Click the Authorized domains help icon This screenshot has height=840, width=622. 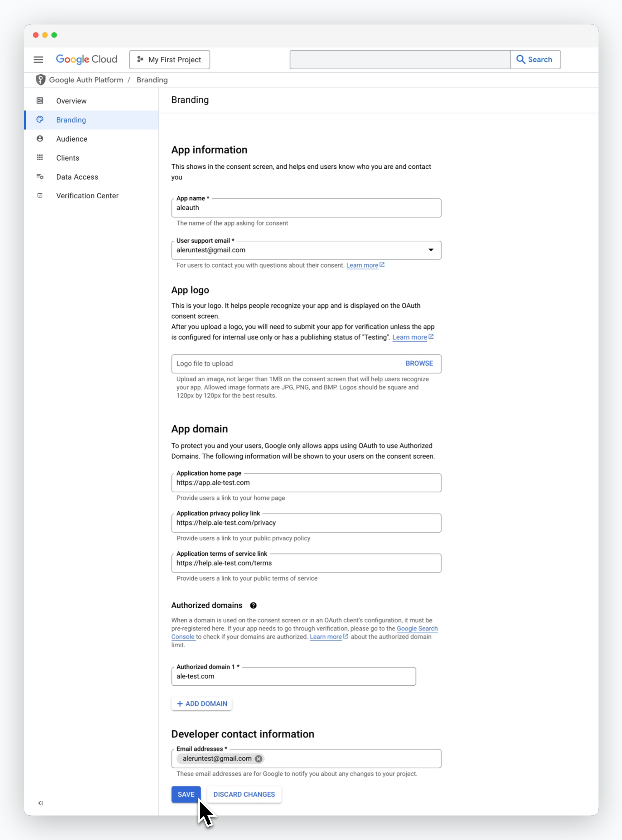tap(253, 605)
